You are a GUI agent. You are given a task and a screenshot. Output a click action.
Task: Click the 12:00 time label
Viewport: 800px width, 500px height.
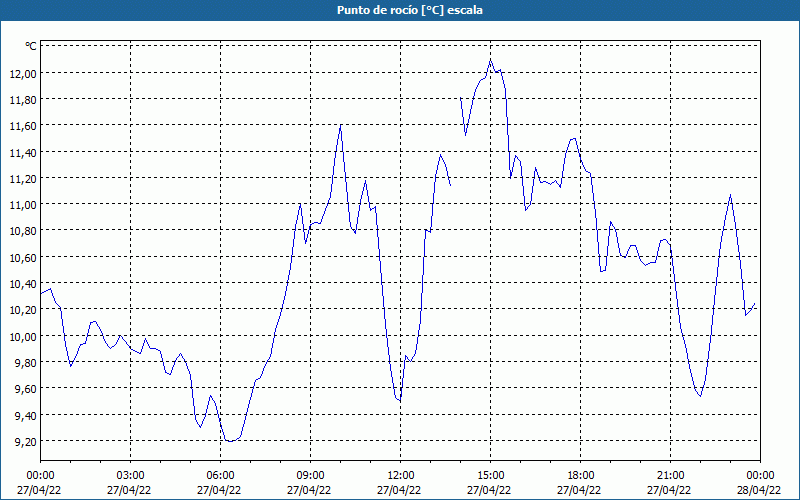pyautogui.click(x=401, y=476)
